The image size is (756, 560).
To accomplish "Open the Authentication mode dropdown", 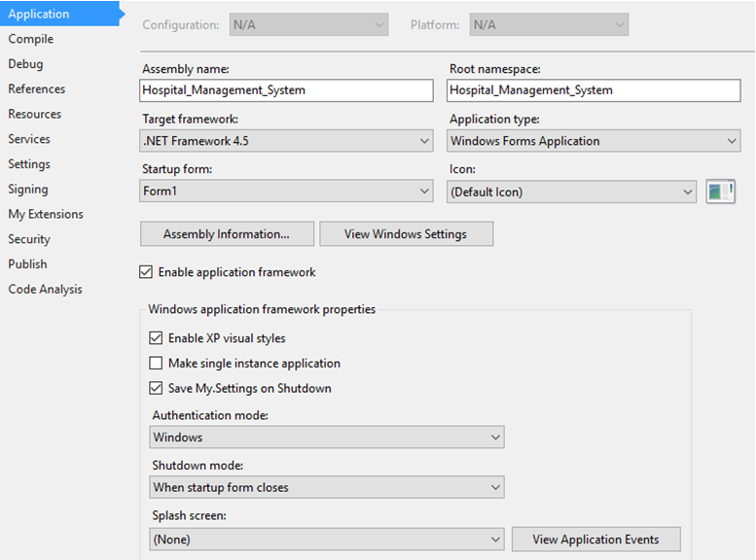I will 327,437.
